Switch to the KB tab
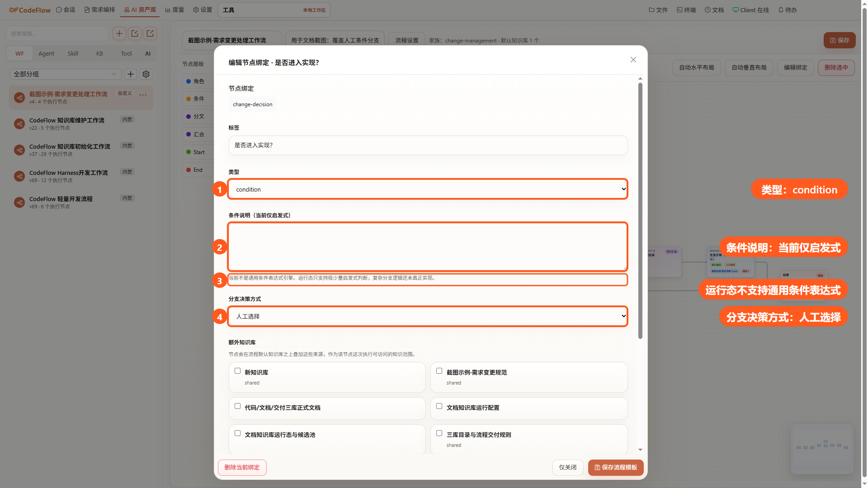868x488 pixels. [99, 53]
